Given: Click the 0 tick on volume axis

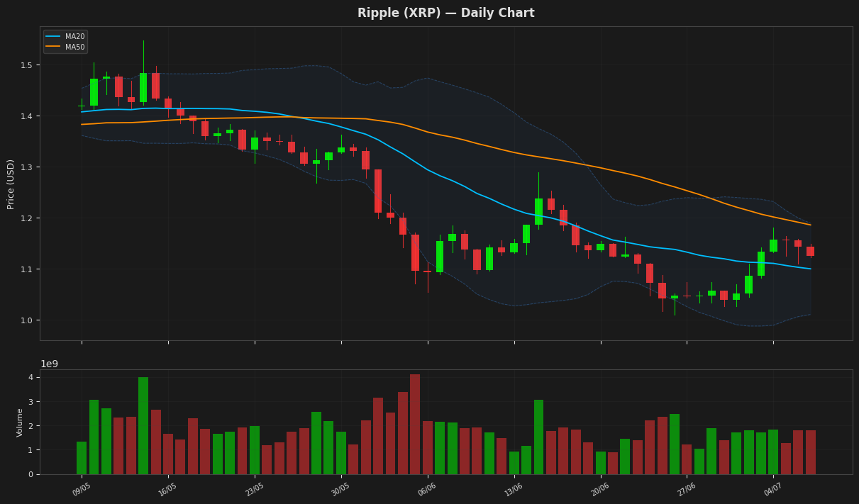Looking at the screenshot, I should (x=32, y=474).
